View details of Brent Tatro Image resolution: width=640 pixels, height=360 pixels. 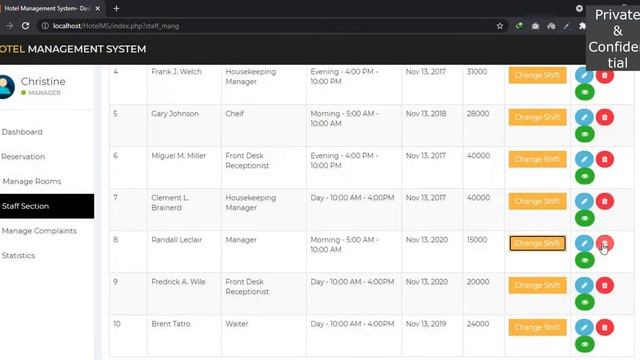(584, 344)
